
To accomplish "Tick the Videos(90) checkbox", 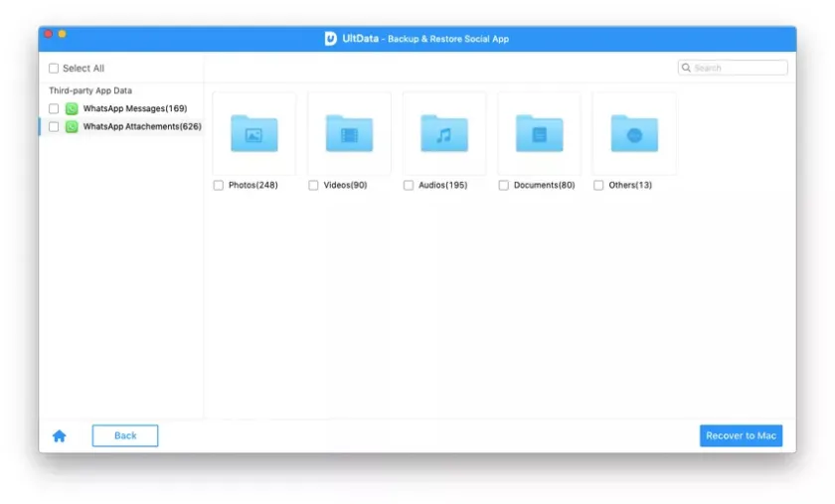I will pyautogui.click(x=313, y=185).
